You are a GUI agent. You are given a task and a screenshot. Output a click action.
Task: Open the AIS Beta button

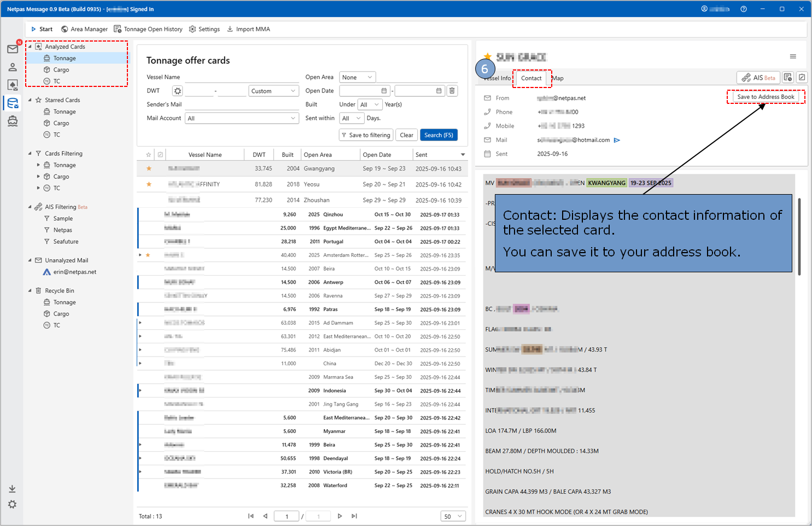tap(758, 78)
